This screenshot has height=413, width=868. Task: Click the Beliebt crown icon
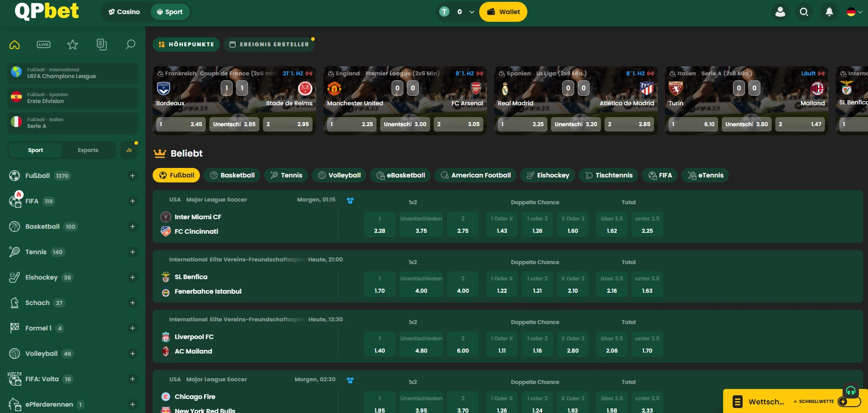(x=160, y=153)
